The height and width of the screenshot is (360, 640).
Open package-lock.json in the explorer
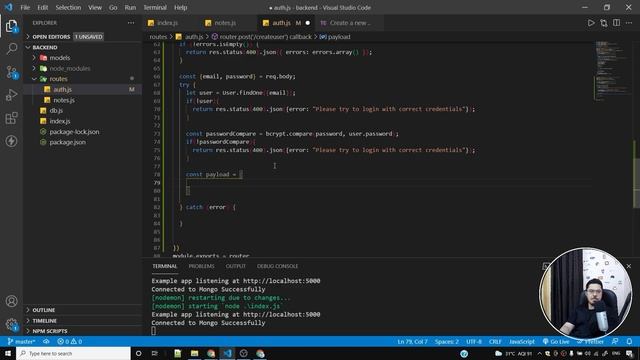click(x=83, y=132)
